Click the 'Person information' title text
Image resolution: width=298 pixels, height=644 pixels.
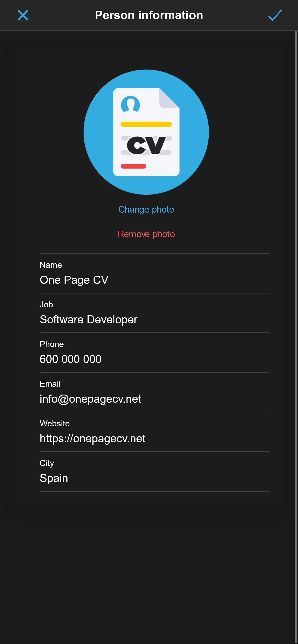point(149,15)
